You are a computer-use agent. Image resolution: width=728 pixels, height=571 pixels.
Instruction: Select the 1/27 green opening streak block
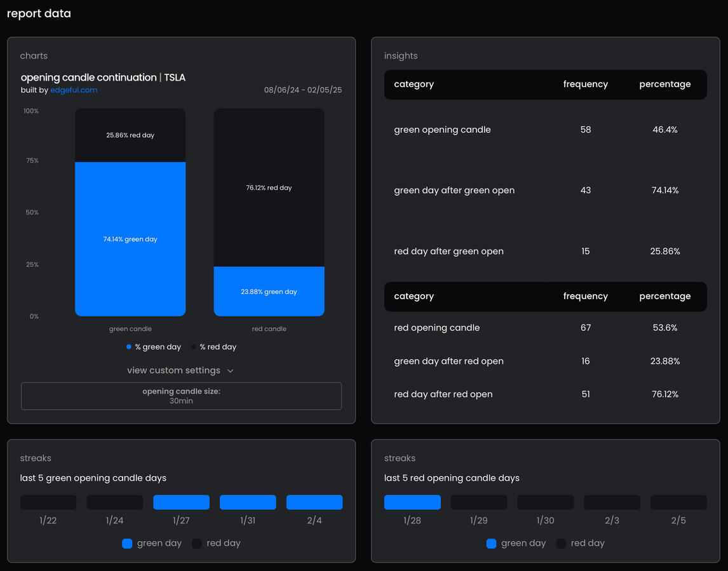pyautogui.click(x=181, y=502)
